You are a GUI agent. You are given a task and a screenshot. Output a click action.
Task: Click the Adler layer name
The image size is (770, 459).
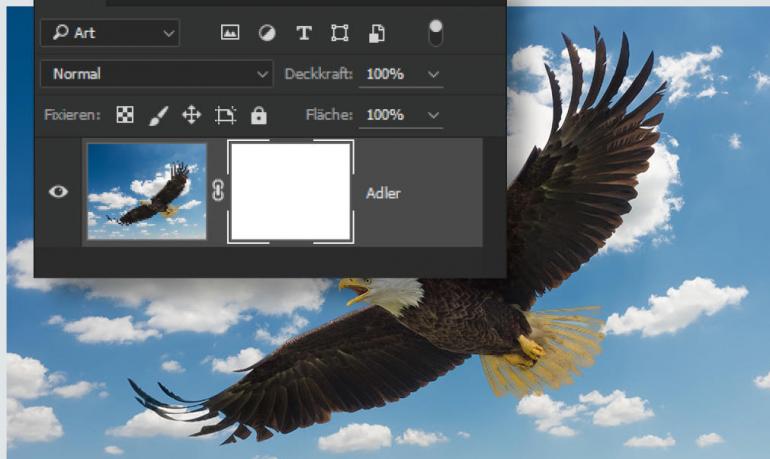coord(384,193)
